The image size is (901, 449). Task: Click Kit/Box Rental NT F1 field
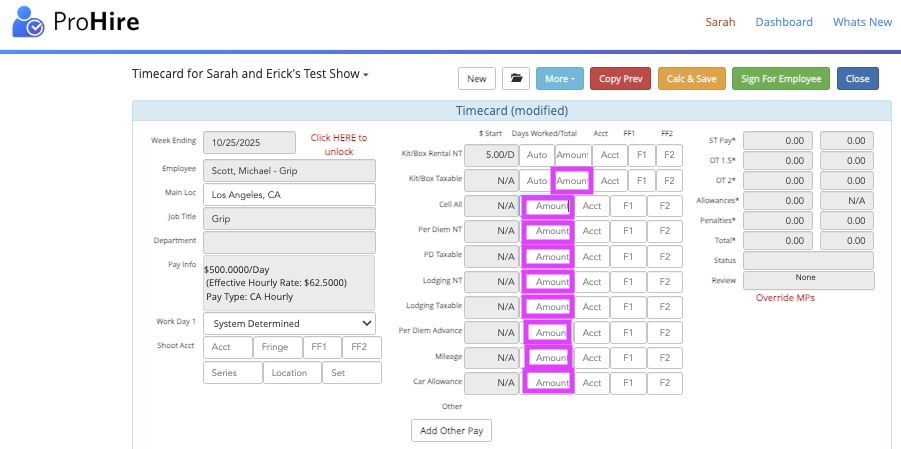point(641,155)
